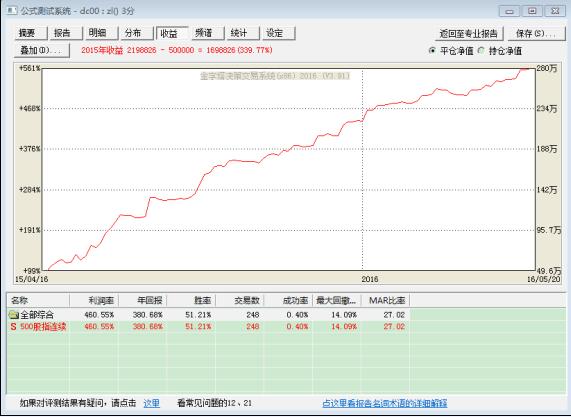The image size is (571, 417).
Task: Select the 收益 tab
Action: tap(172, 33)
